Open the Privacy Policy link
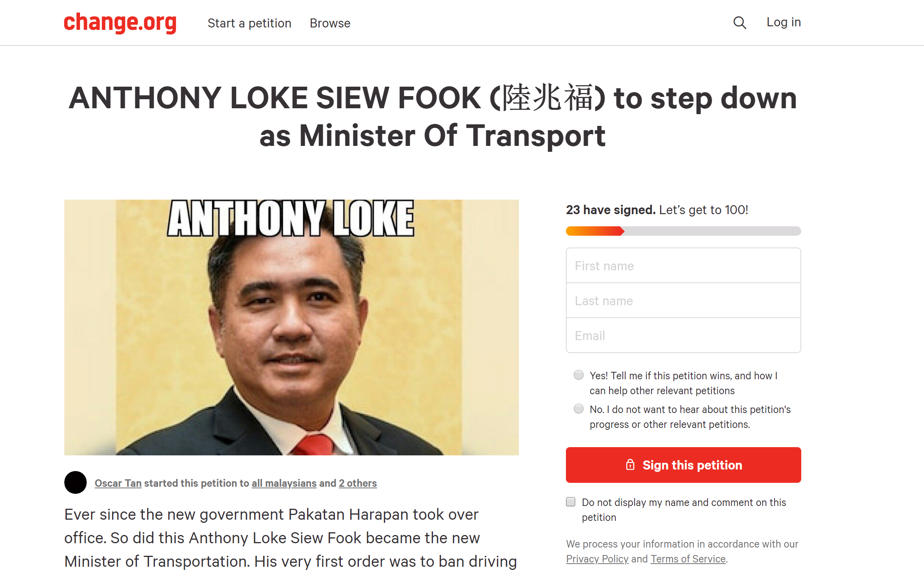Viewport: 924px width, 575px height. [x=597, y=559]
